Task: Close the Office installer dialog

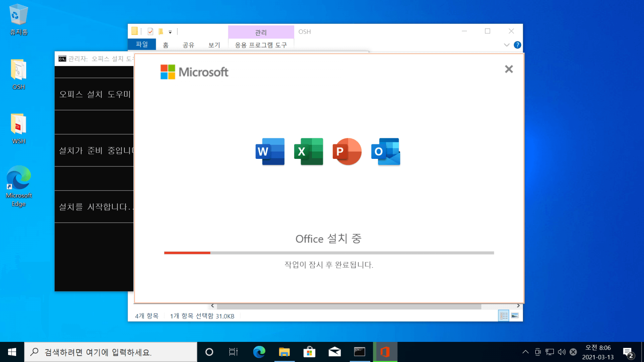Action: 509,69
